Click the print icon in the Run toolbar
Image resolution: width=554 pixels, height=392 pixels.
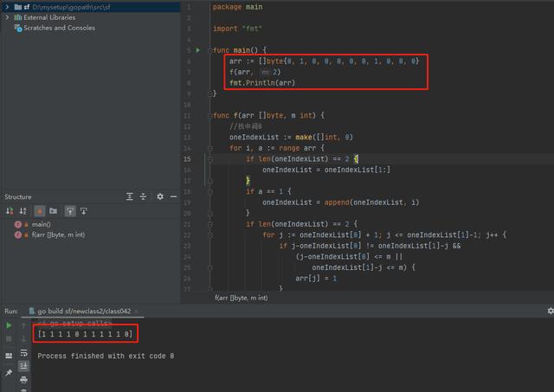coord(24,377)
